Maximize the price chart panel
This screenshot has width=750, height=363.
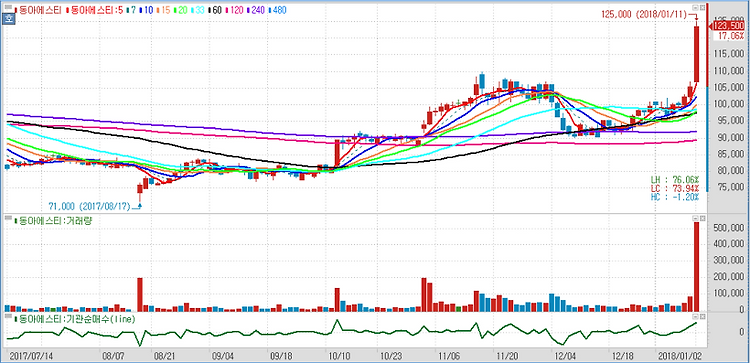tap(702, 8)
